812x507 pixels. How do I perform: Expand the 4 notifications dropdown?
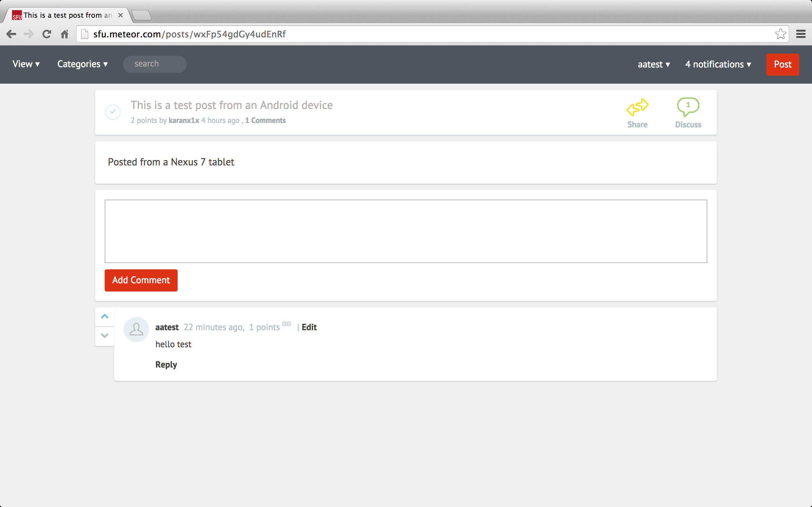pos(718,64)
